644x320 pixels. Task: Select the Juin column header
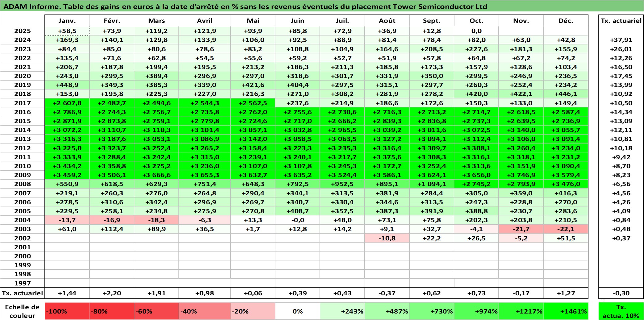point(298,21)
